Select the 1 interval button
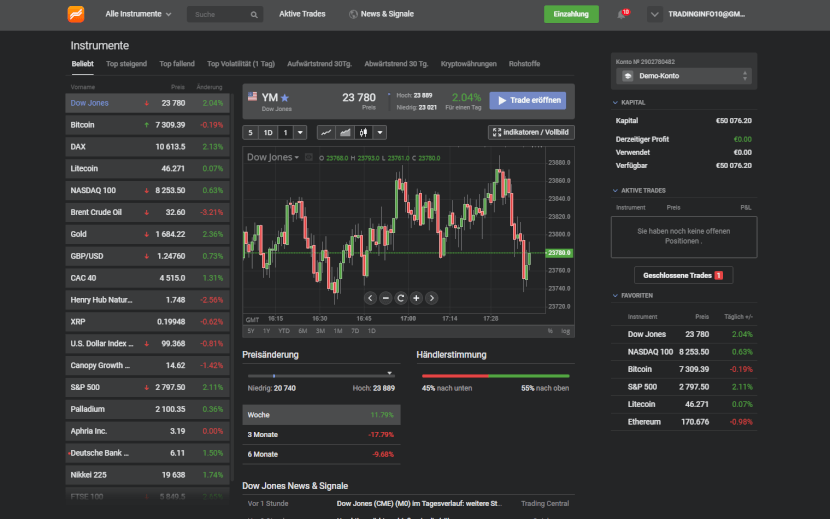830x519 pixels. 285,132
